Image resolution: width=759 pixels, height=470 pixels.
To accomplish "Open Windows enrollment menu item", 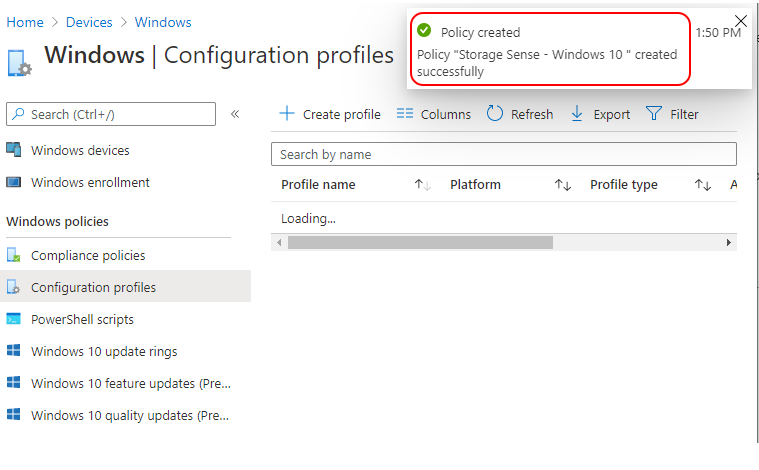I will [90, 182].
